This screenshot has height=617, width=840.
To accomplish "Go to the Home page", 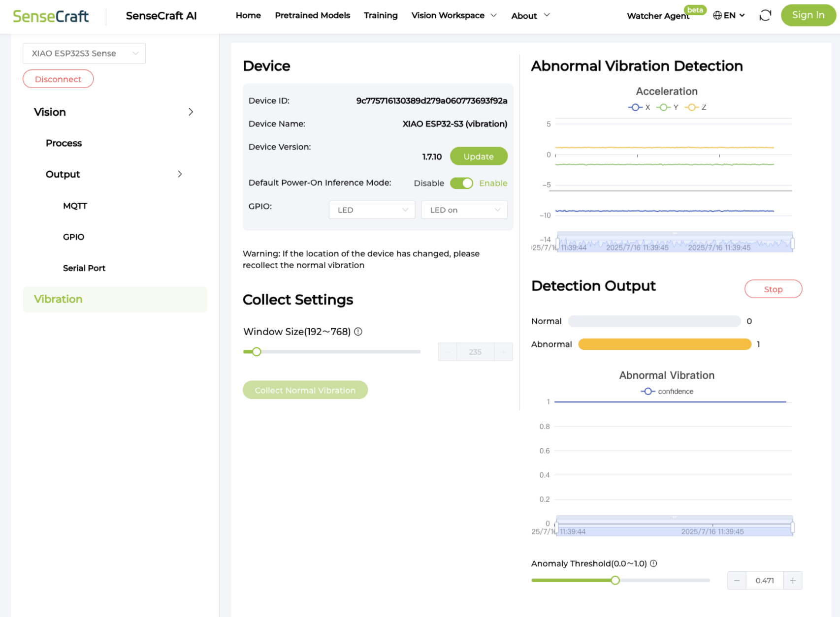I will (x=248, y=15).
